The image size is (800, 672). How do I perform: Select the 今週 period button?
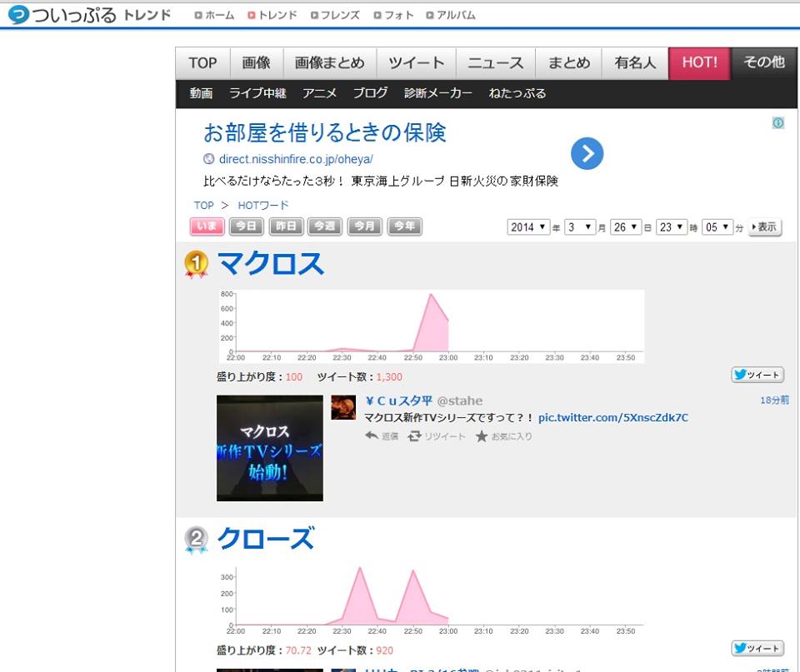pyautogui.click(x=325, y=226)
